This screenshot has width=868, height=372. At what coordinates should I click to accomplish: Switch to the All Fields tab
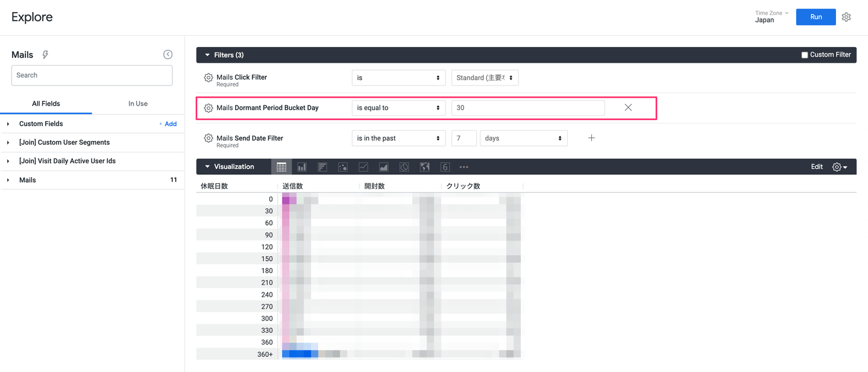46,104
